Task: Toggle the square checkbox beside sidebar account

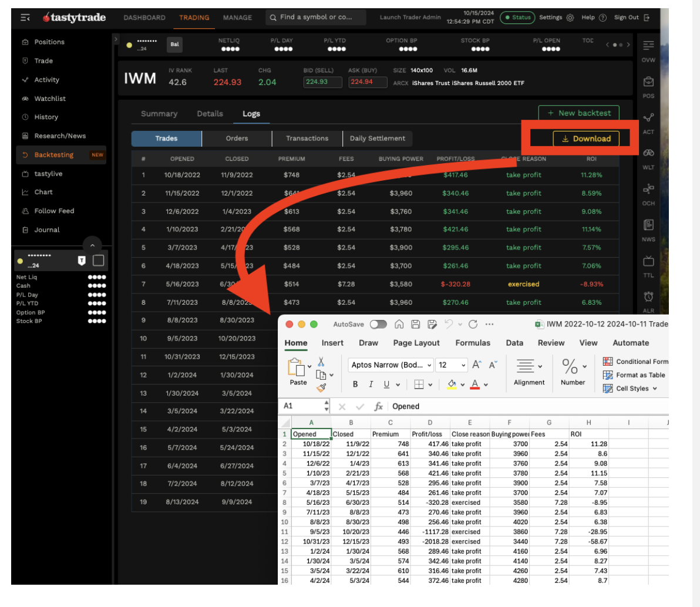Action: [x=98, y=261]
